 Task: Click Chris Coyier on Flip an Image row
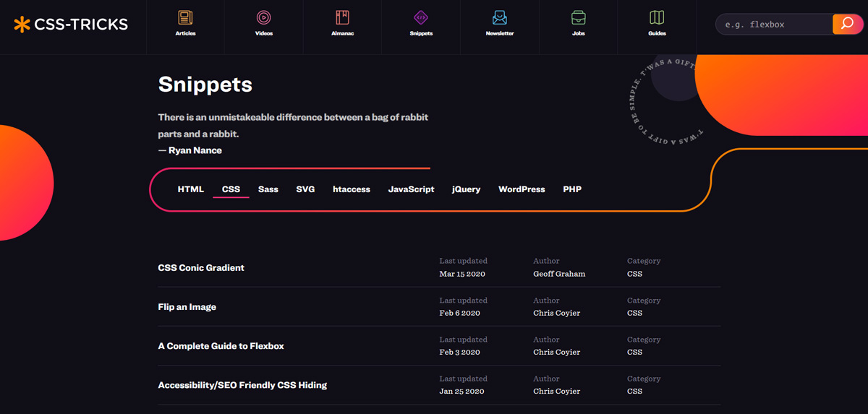[557, 314]
